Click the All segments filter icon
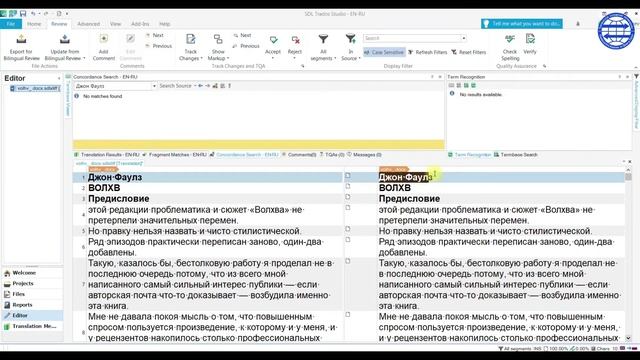Screen dimensions: 640x360 [x=323, y=39]
